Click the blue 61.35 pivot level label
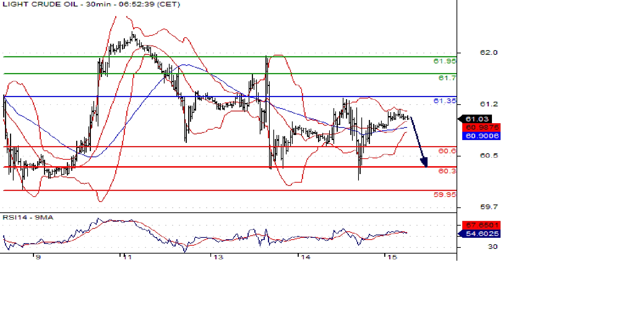644x313 pixels. [x=444, y=101]
